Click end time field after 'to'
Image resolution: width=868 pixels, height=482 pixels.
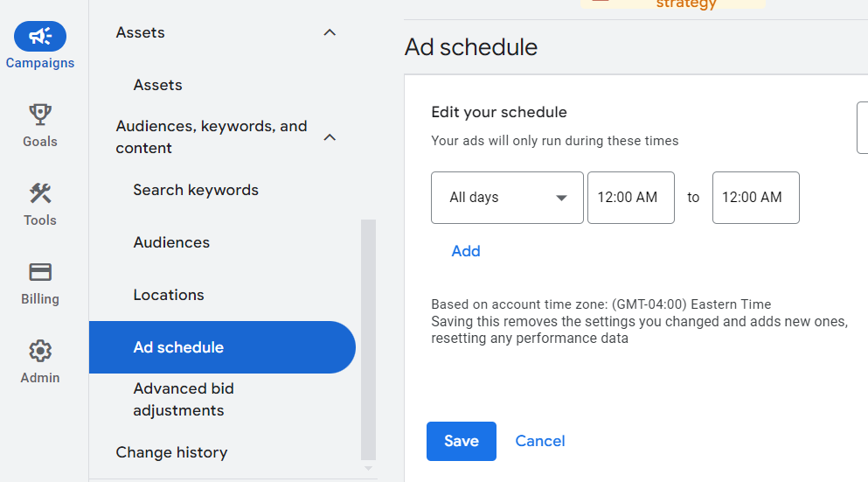pyautogui.click(x=755, y=198)
